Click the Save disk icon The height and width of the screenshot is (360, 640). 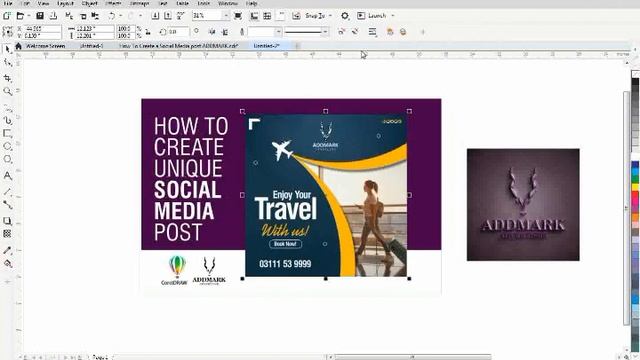click(x=40, y=16)
